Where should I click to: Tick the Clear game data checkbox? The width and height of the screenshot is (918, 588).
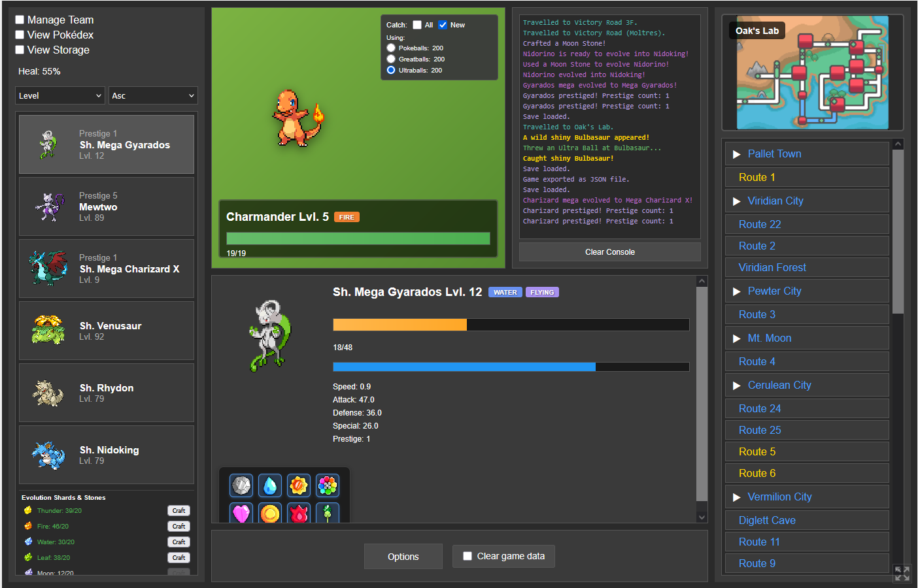467,556
